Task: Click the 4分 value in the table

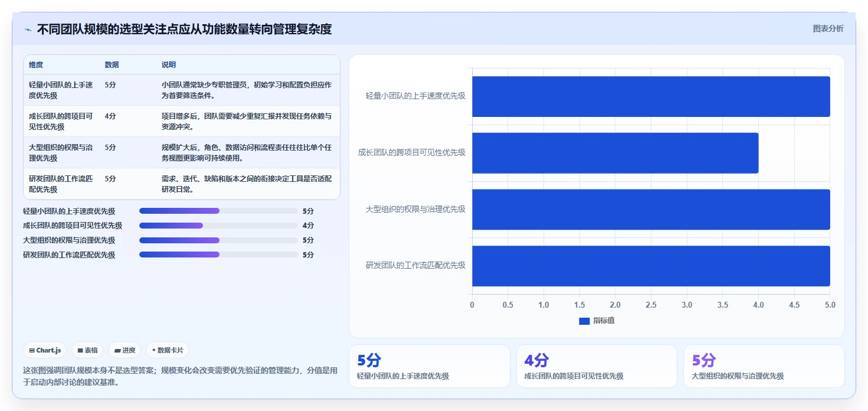Action: point(110,116)
